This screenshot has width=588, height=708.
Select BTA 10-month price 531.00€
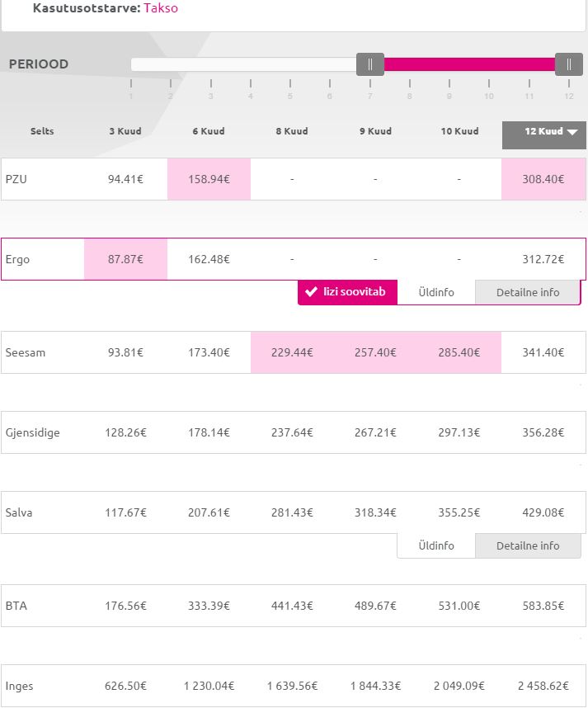click(x=459, y=606)
